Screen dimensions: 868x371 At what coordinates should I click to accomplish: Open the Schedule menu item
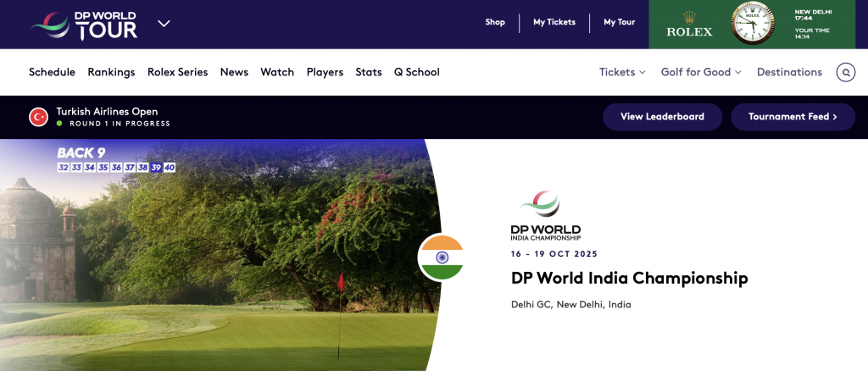click(x=52, y=72)
